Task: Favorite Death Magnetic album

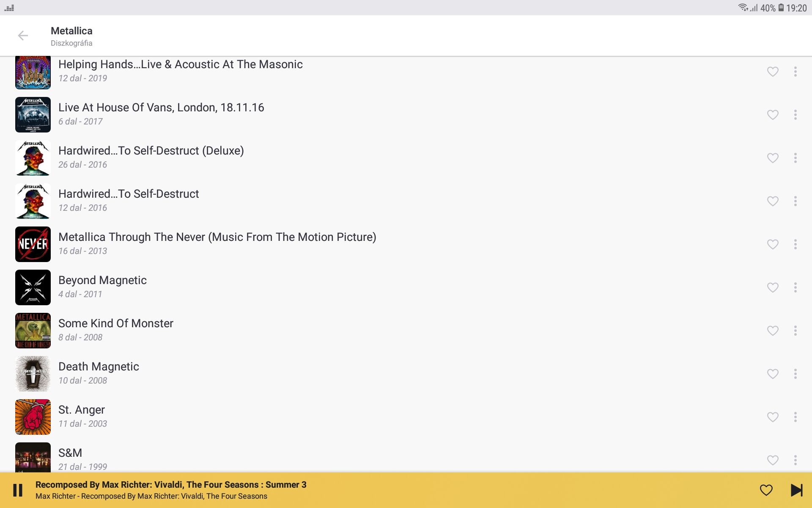Action: click(x=773, y=374)
